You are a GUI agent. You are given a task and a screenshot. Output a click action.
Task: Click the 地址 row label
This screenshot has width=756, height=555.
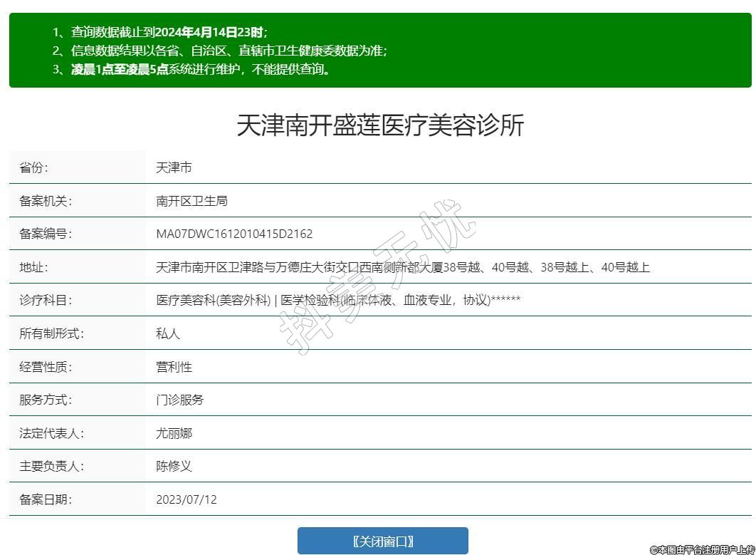tap(33, 267)
